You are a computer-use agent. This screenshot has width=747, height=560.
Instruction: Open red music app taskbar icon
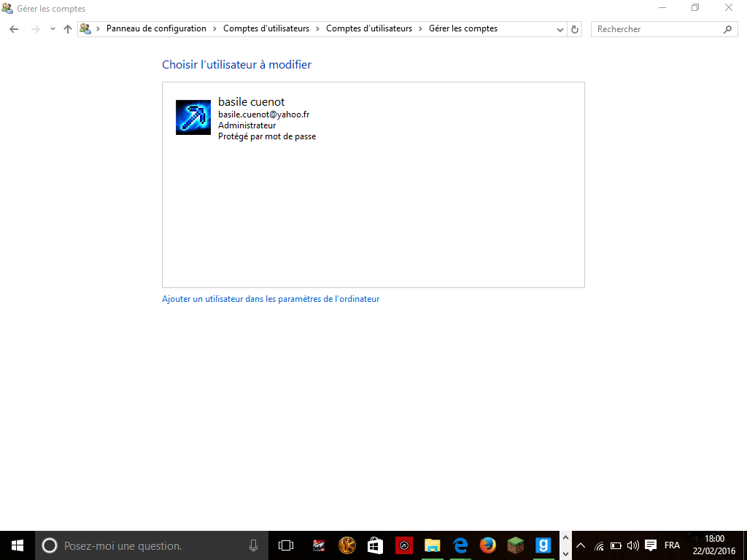404,545
